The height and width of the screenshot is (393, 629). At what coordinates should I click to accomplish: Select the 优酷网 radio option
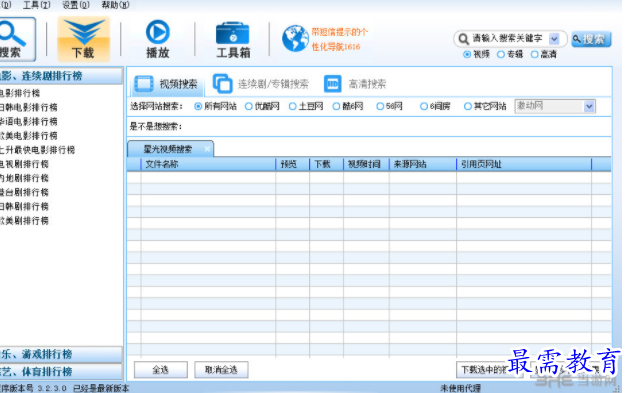pos(249,106)
